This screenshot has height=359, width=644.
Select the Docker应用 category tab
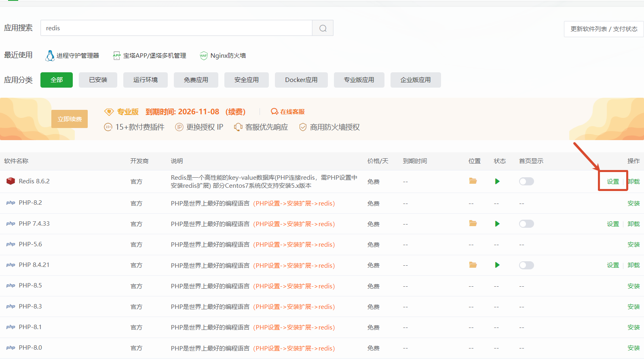(x=301, y=80)
